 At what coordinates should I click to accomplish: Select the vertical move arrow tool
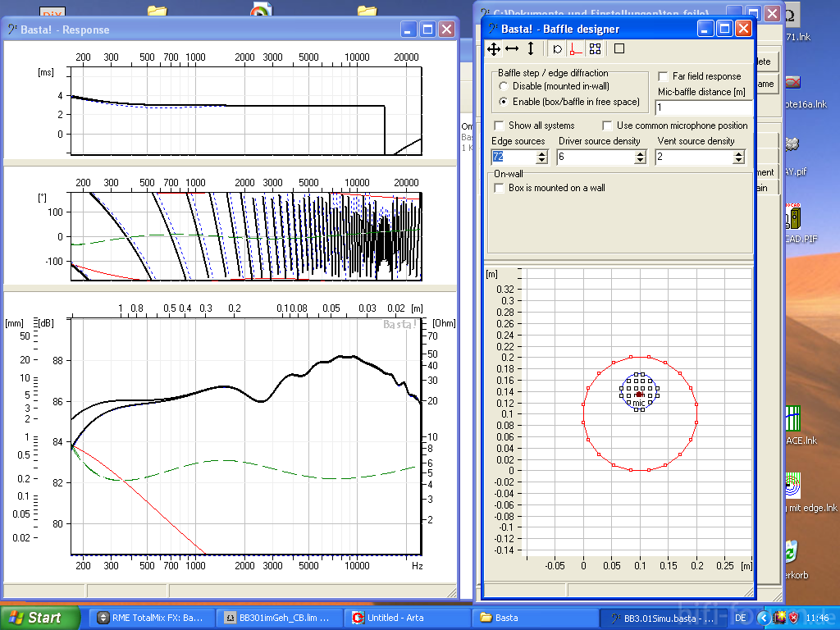tap(531, 49)
